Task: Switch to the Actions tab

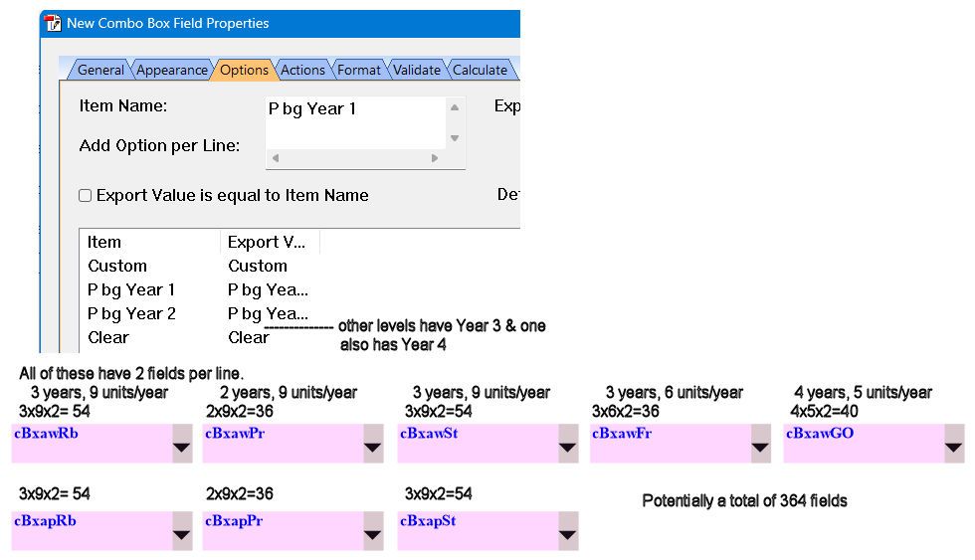Action: coord(302,70)
